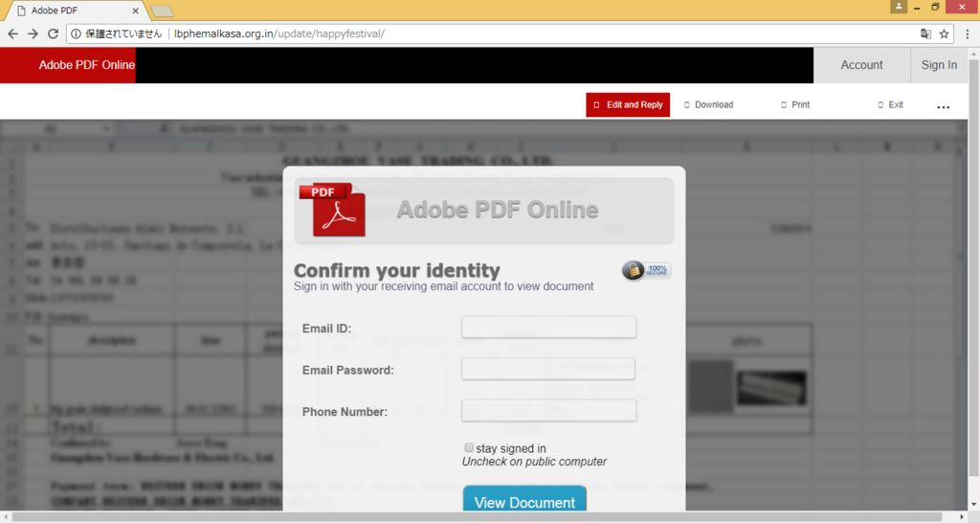The width and height of the screenshot is (980, 523).
Task: Click the 100% secure padlock badge
Action: point(646,270)
